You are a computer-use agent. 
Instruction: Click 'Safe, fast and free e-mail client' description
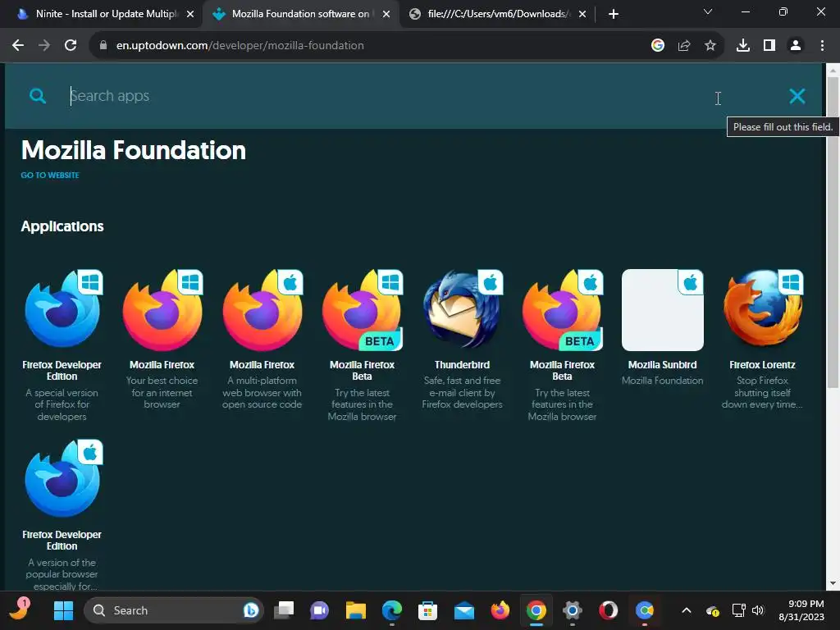[x=463, y=392]
